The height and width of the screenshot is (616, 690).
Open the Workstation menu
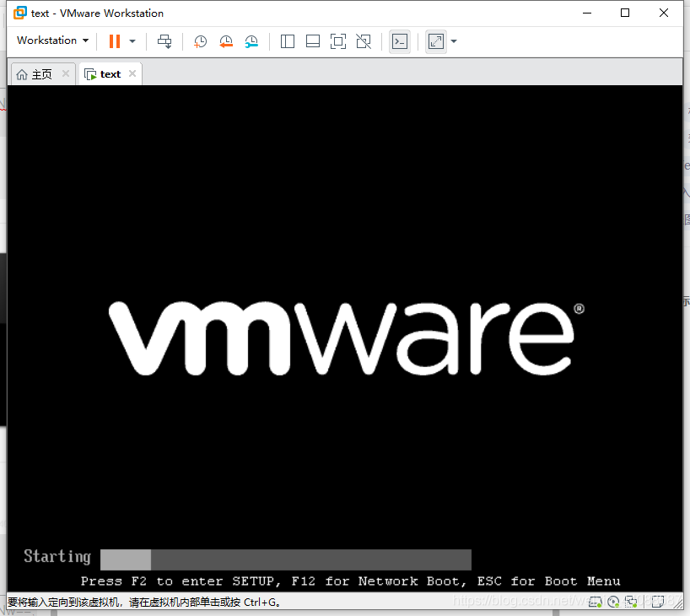tap(52, 41)
